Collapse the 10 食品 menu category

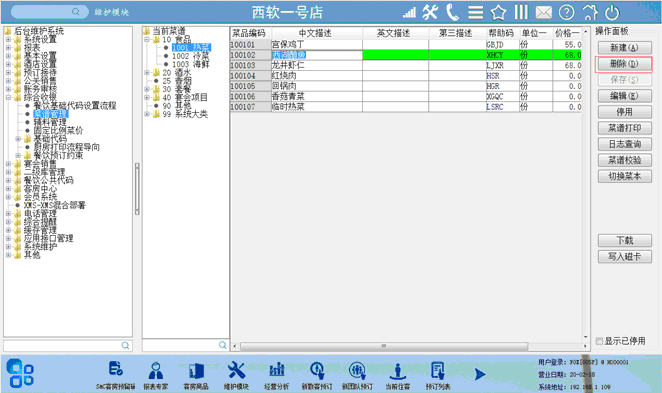tap(147, 39)
